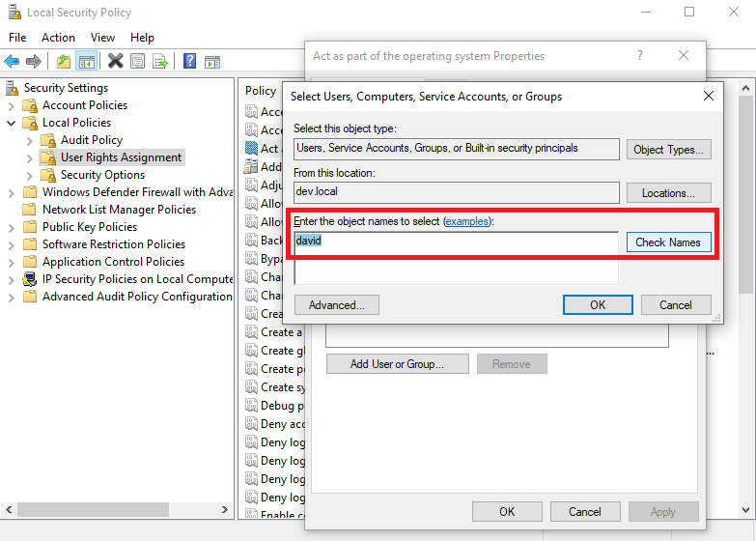Click the Object Types button
Viewport: 756px width, 541px height.
click(x=668, y=150)
